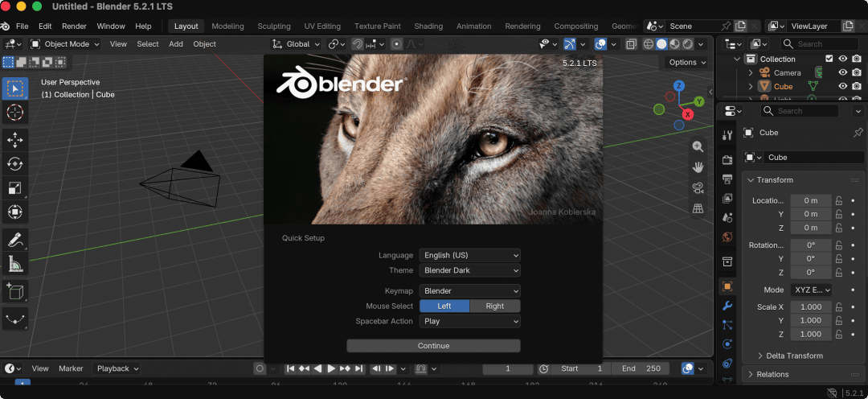Open the Tool properties tab (wrench screwdriver)
This screenshot has height=399, width=868.
(727, 134)
